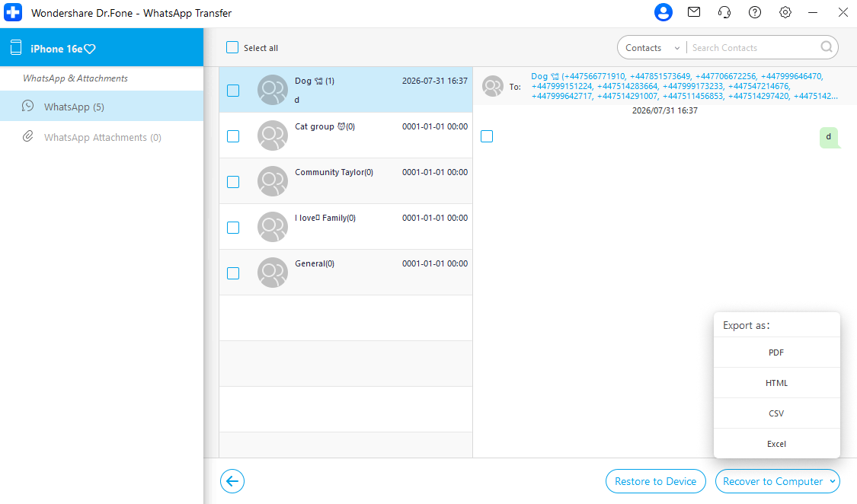Open the Dog (1) chat row
Screen dimensions: 857x504
tap(345, 90)
